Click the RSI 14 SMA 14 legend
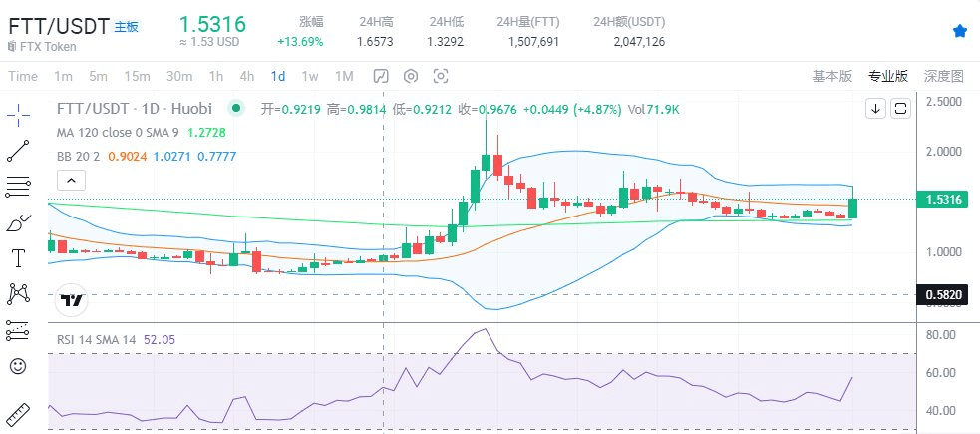Viewport: 980px width, 434px height. click(96, 340)
